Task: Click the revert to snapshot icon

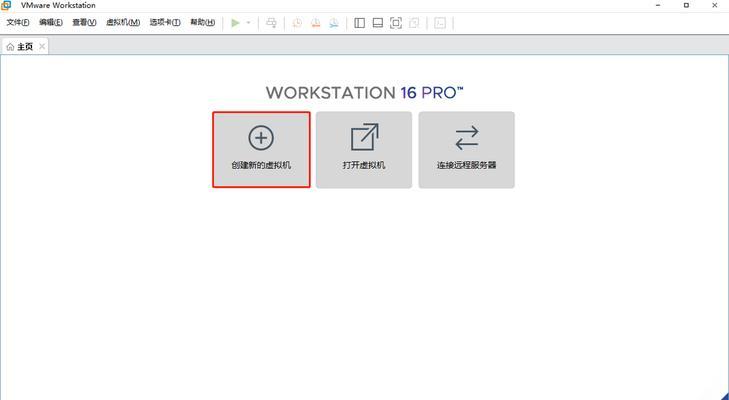Action: point(316,23)
